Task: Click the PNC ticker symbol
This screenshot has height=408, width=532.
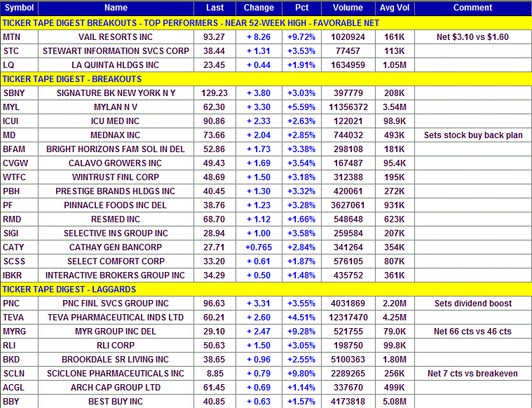Action: pyautogui.click(x=11, y=303)
